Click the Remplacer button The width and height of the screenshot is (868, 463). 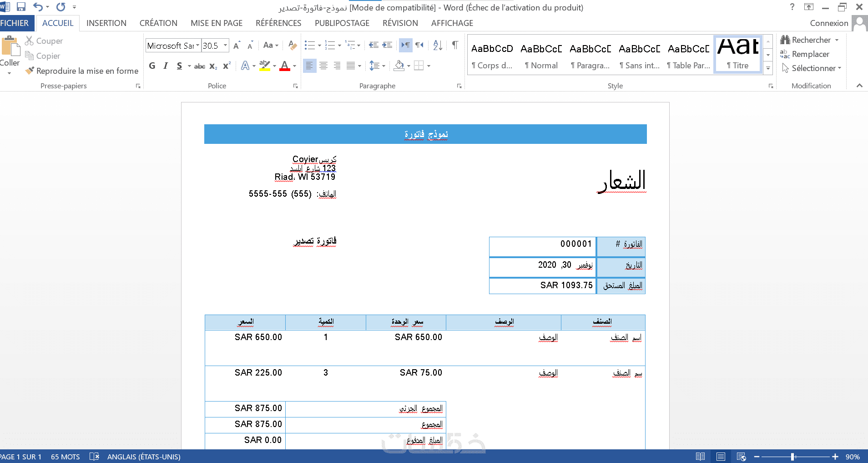click(804, 54)
